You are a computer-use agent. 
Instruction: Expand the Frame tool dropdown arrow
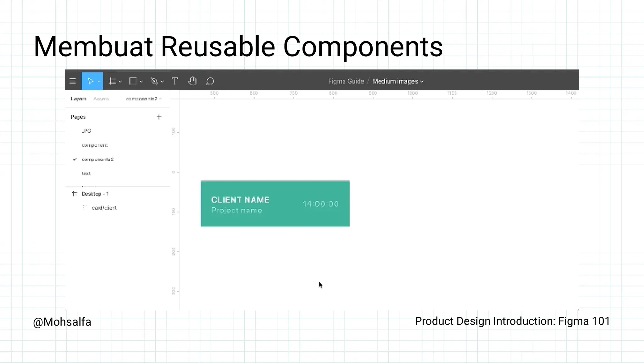[x=120, y=82]
